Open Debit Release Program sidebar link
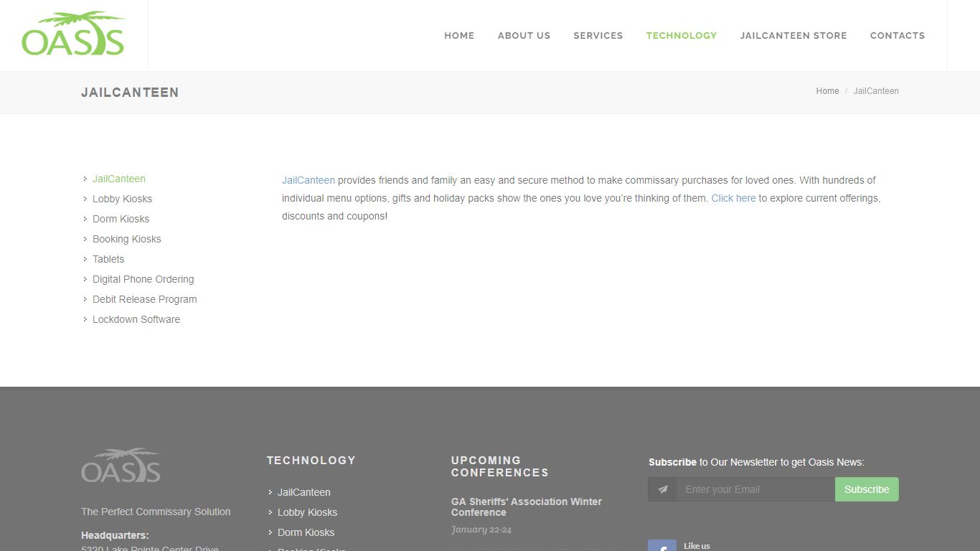 pos(144,299)
